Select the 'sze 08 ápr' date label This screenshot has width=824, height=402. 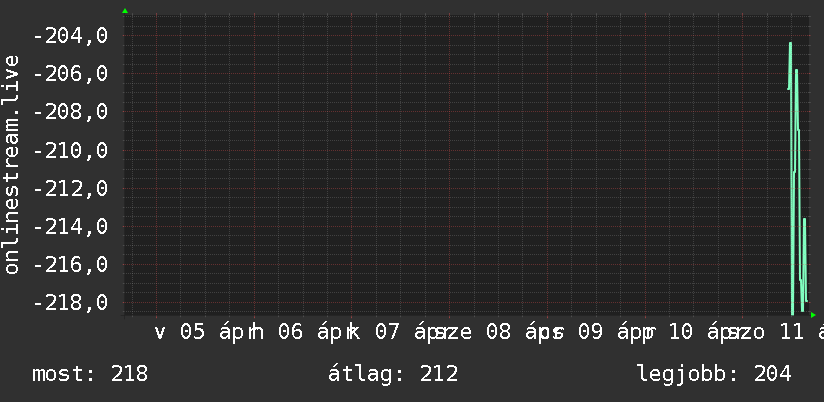[x=495, y=333]
